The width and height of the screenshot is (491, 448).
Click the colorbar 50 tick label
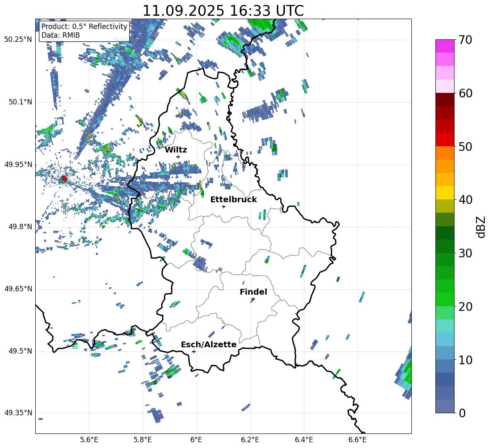pyautogui.click(x=465, y=147)
